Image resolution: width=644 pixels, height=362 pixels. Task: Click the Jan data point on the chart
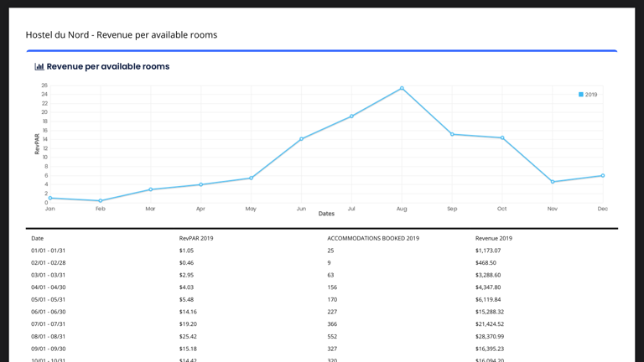tap(50, 199)
